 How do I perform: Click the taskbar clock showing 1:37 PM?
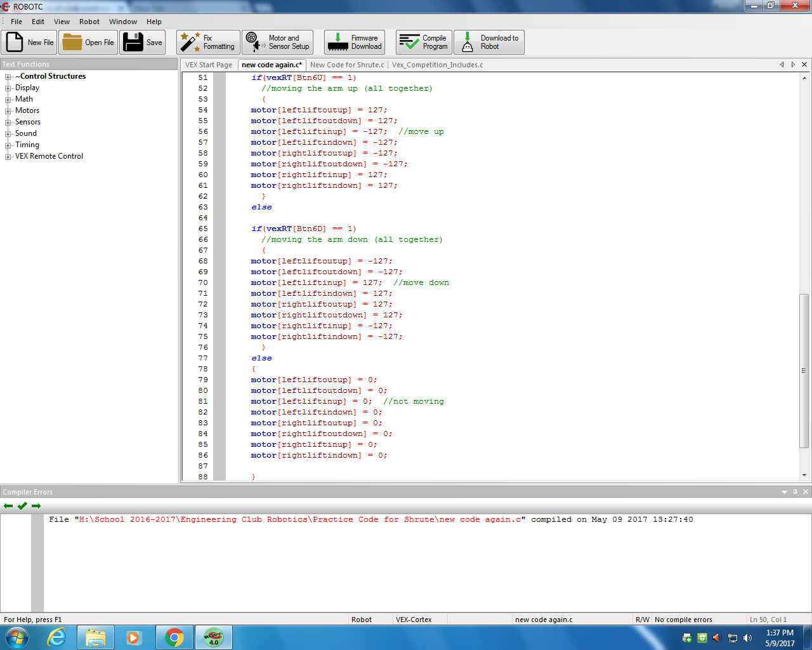click(x=780, y=638)
